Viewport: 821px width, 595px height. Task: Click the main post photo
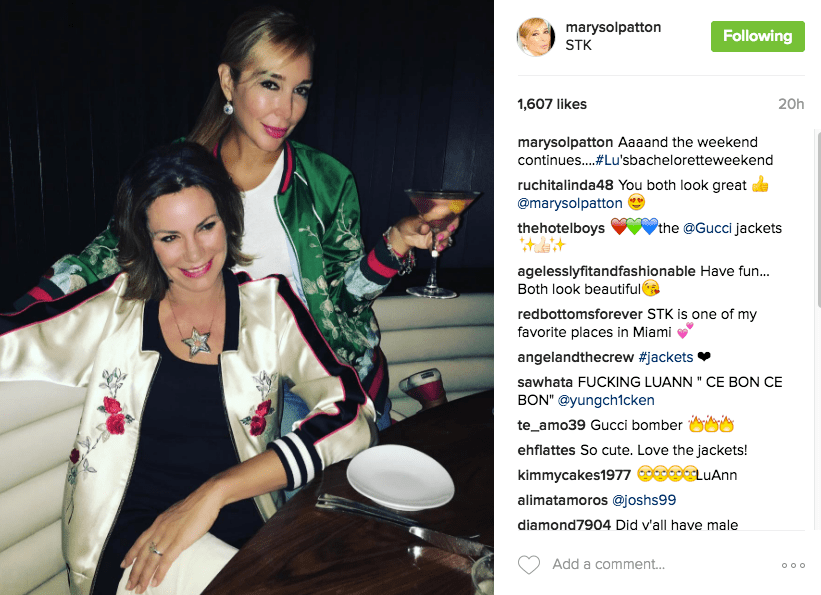click(x=247, y=298)
